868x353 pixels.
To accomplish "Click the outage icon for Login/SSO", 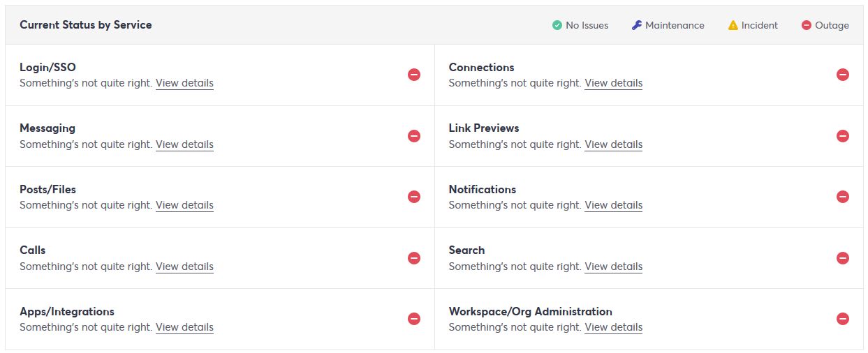I will tap(414, 75).
